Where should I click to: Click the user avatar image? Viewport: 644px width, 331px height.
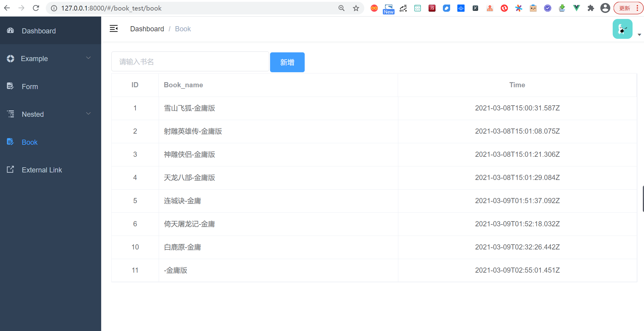pyautogui.click(x=622, y=29)
